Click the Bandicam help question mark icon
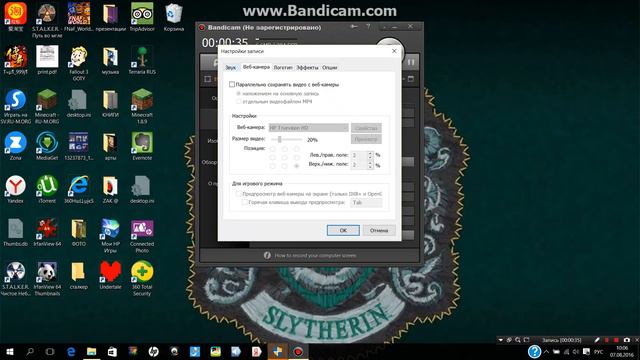640x360 pixels. click(x=368, y=27)
